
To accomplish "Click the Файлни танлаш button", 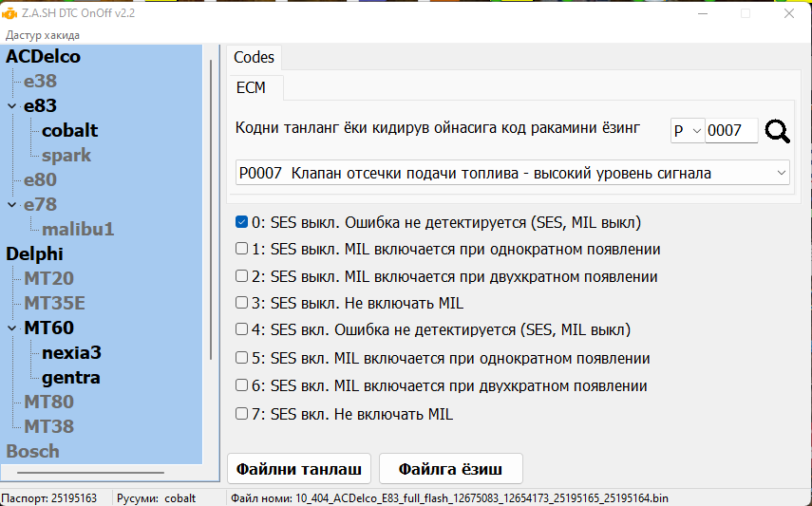I will pos(299,469).
